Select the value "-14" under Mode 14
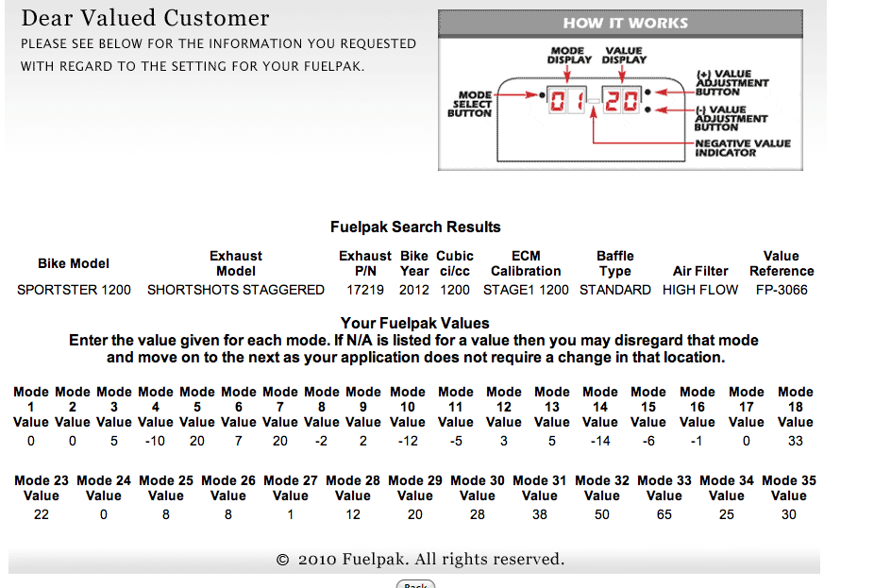Screen dimensions: 891x588 600,441
